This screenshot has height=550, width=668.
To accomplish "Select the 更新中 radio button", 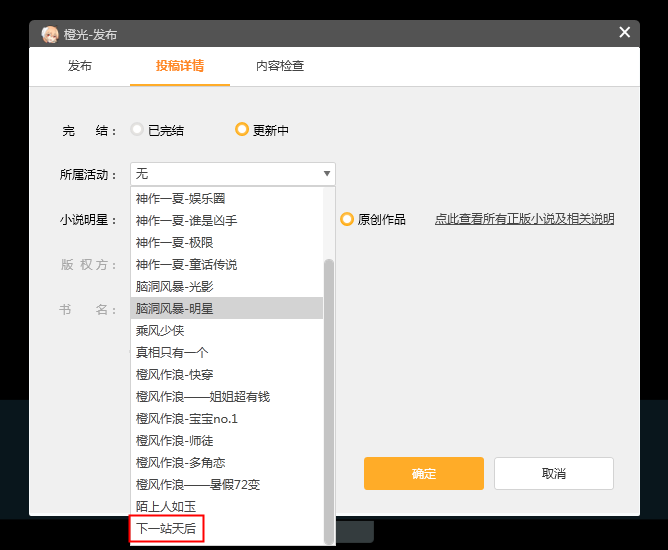I will point(241,130).
